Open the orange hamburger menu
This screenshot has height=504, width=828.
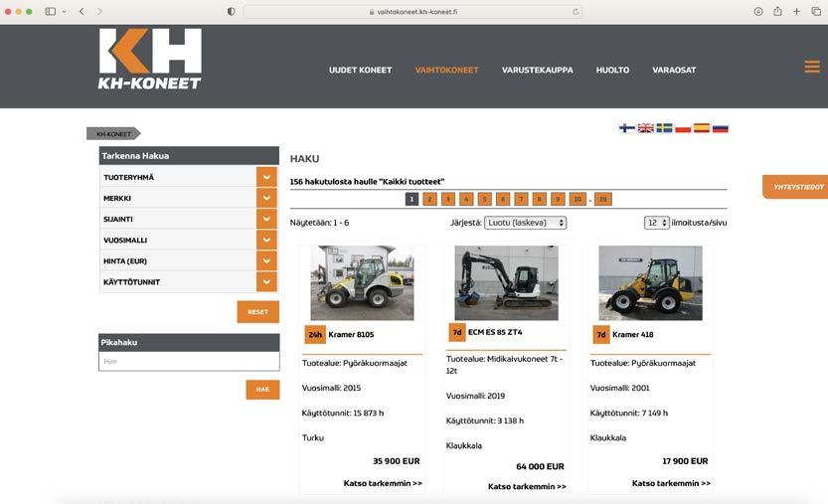(812, 67)
